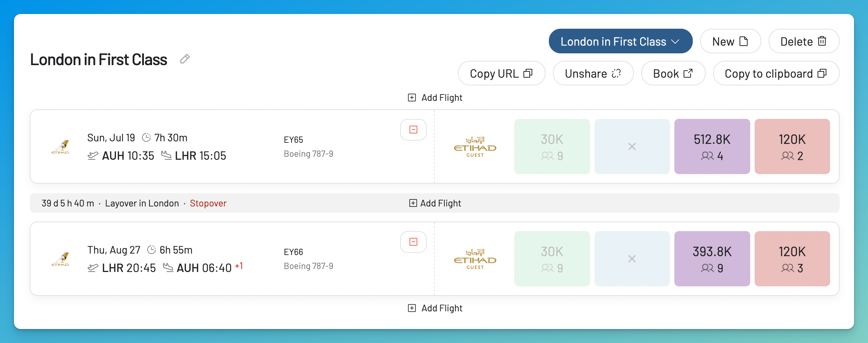The image size is (868, 343).
Task: Click the Etihad airline logo on EY65 row
Action: point(60,147)
